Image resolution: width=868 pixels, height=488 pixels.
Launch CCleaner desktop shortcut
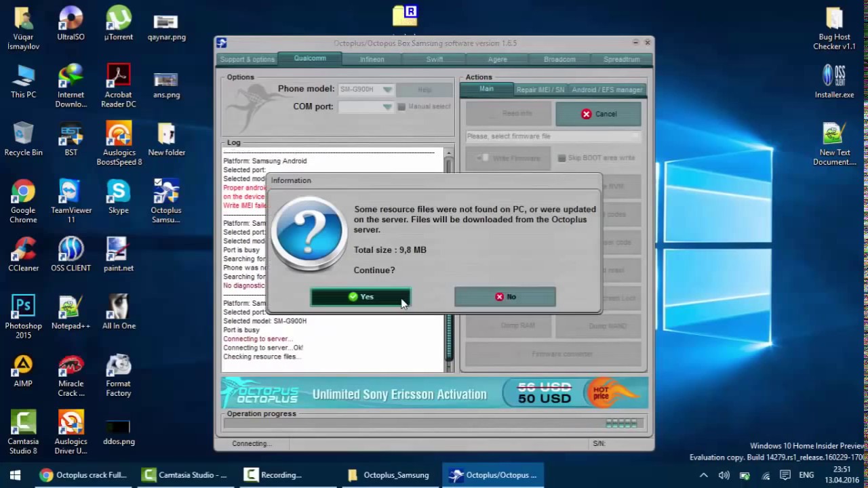coord(23,254)
